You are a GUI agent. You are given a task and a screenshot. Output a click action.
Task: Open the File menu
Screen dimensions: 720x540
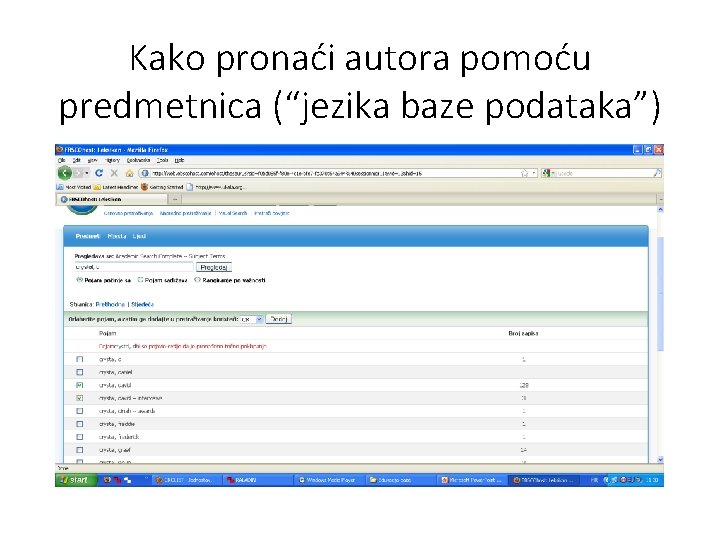click(62, 160)
